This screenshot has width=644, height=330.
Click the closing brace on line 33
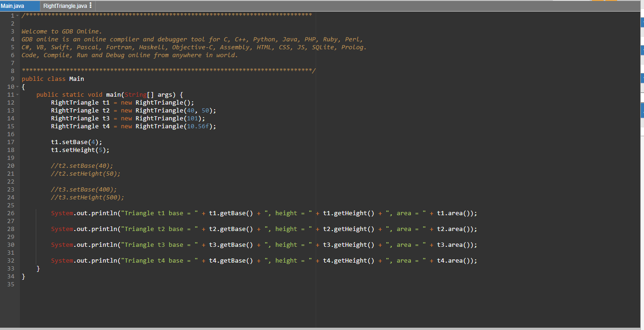(x=39, y=268)
